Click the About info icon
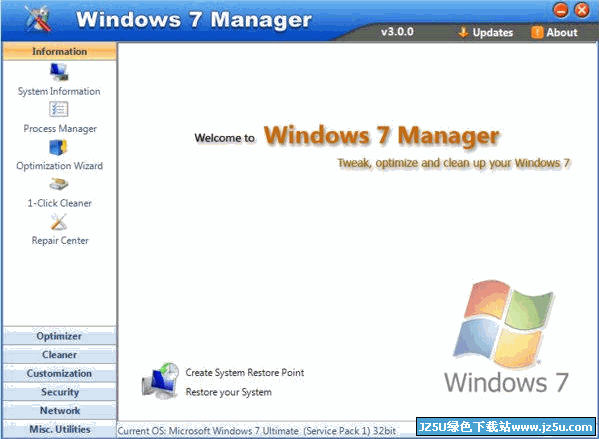599x439 pixels. tap(537, 32)
